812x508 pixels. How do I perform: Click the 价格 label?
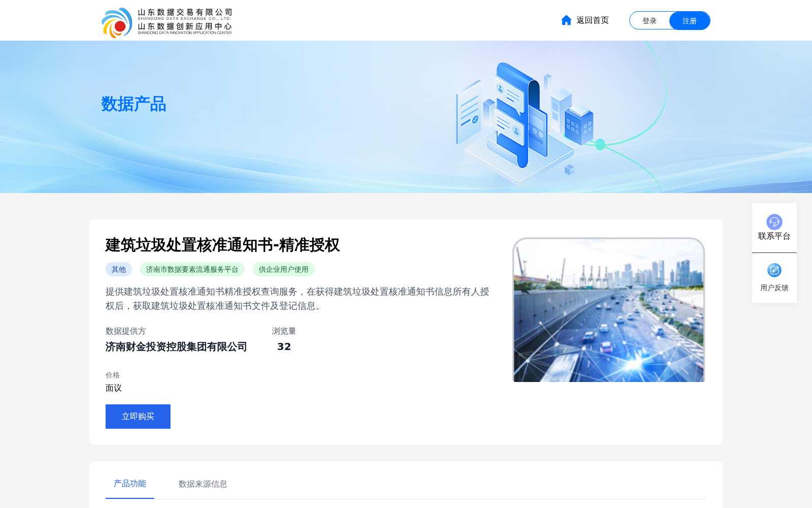tap(113, 375)
